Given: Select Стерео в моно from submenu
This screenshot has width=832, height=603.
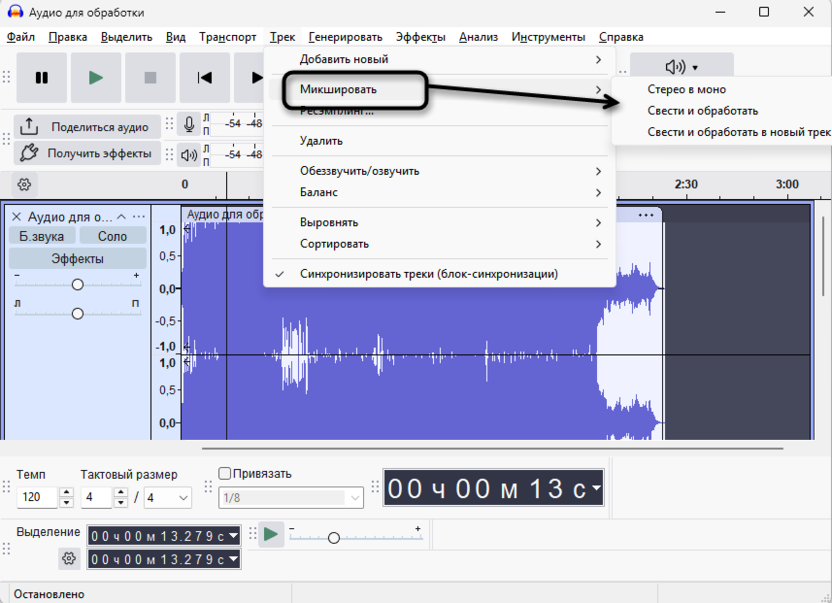Looking at the screenshot, I should 686,89.
